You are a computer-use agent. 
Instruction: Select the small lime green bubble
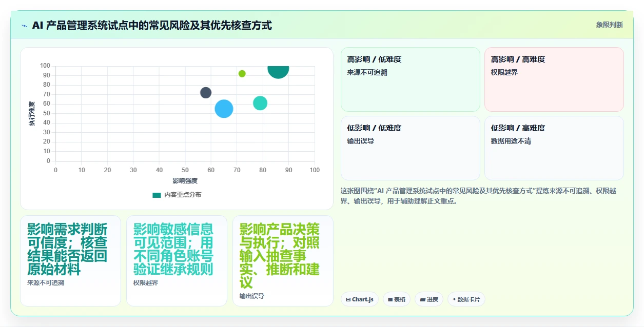coord(242,74)
